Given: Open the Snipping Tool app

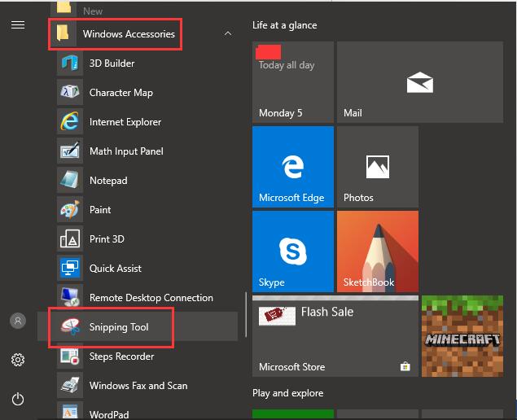Looking at the screenshot, I should click(138, 326).
